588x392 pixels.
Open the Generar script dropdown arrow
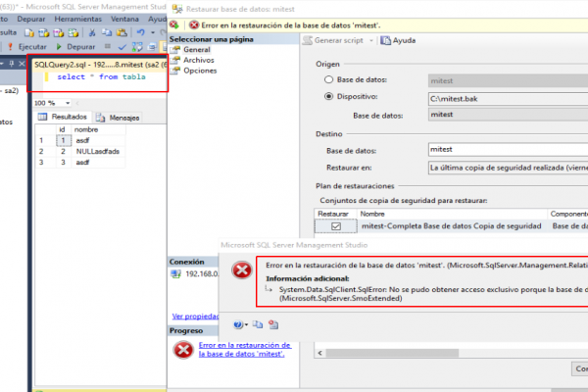click(371, 40)
